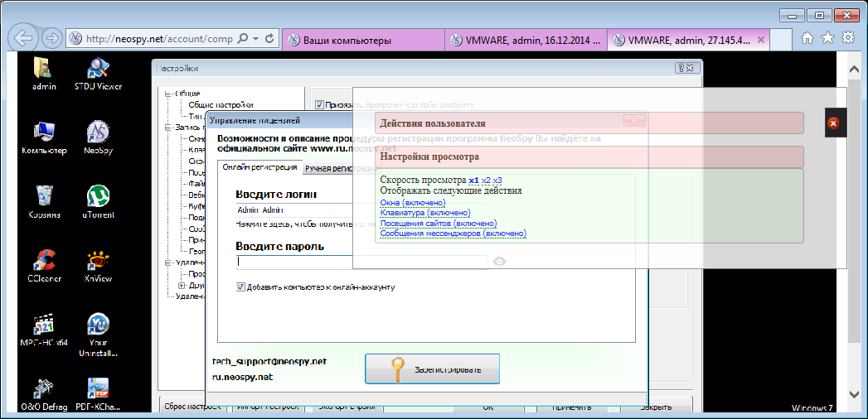The height and width of the screenshot is (419, 868).
Task: Go back with the browser back arrow
Action: point(24,38)
